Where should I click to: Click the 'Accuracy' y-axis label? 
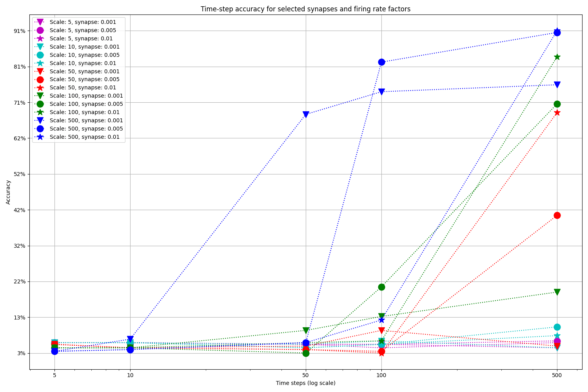coord(8,192)
